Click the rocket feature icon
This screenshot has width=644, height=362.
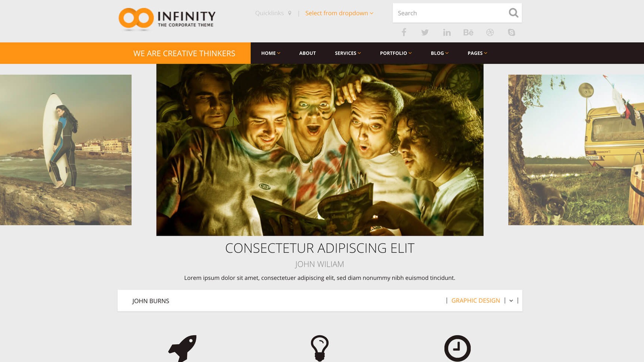click(182, 348)
